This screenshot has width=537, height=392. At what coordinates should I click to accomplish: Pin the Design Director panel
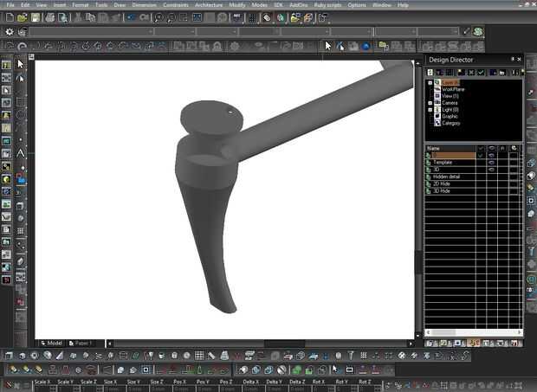click(x=513, y=59)
